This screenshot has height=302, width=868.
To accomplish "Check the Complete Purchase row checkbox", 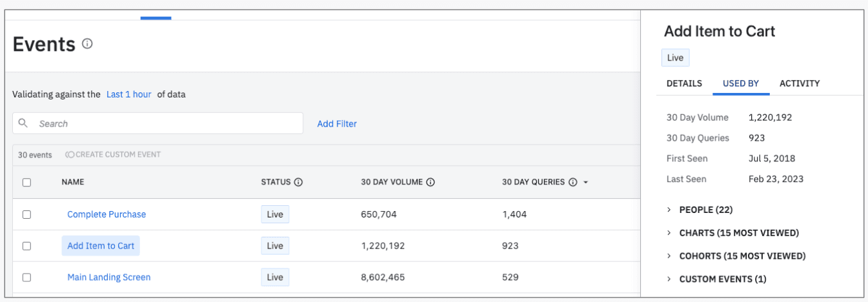I will click(x=26, y=214).
